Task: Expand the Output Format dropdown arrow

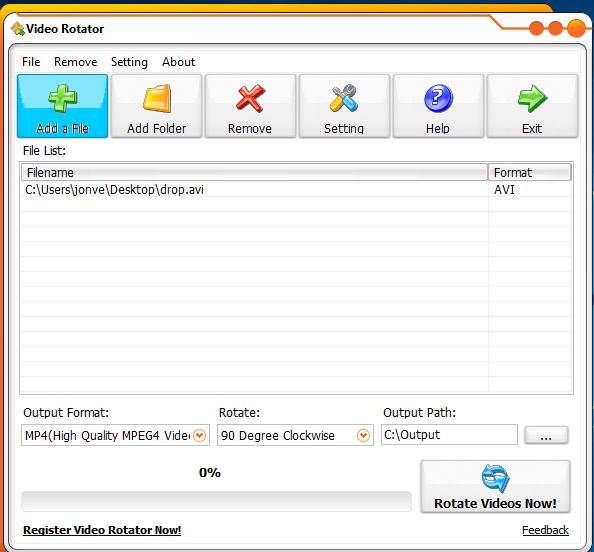Action: click(x=200, y=435)
